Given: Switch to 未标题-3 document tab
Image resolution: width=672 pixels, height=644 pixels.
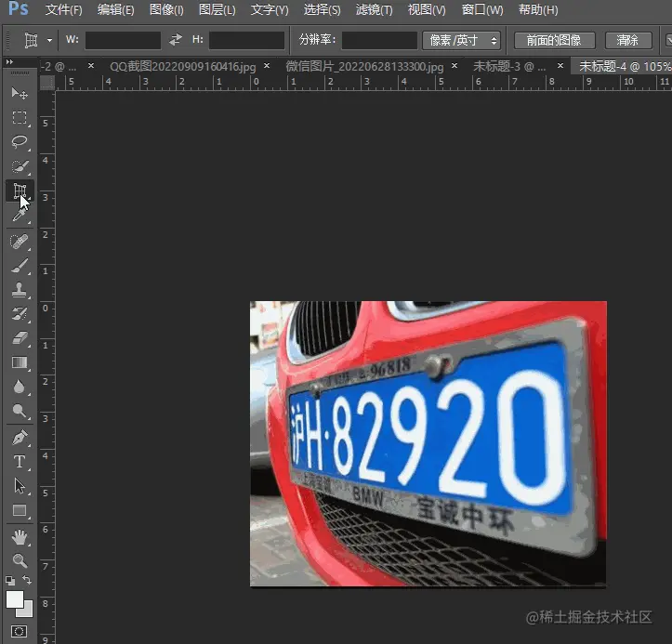Looking at the screenshot, I should coord(509,66).
